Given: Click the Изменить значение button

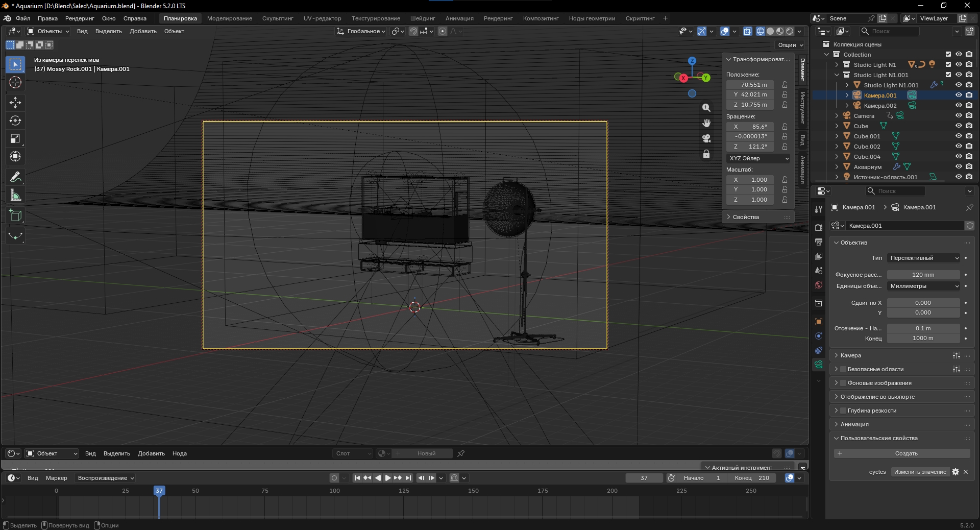Looking at the screenshot, I should coord(920,472).
